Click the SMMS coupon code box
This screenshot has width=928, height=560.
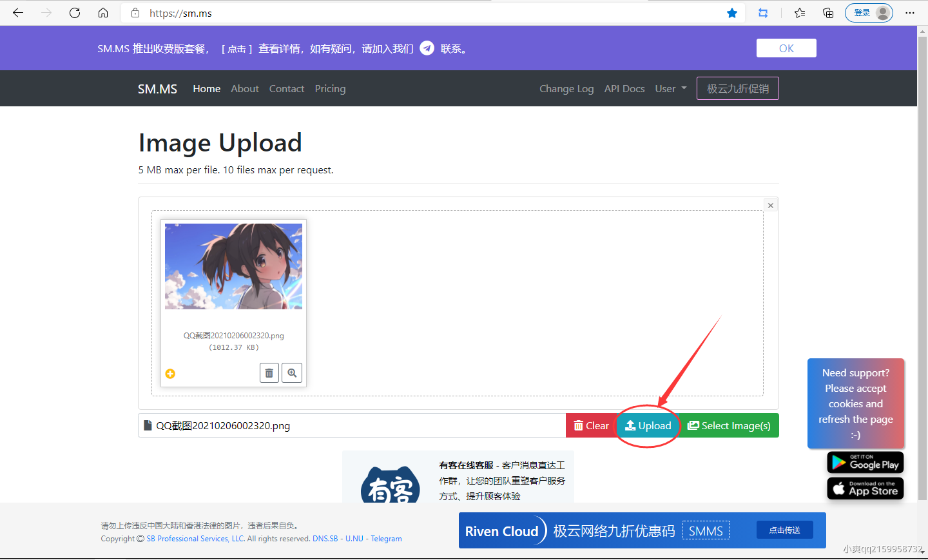[706, 530]
